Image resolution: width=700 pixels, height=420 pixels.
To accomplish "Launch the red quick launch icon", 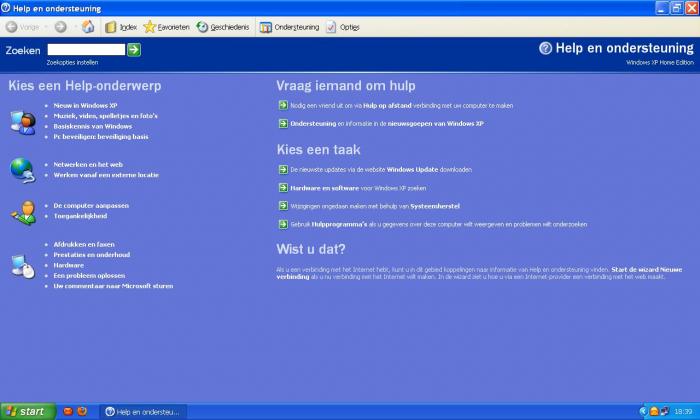I will (67, 411).
